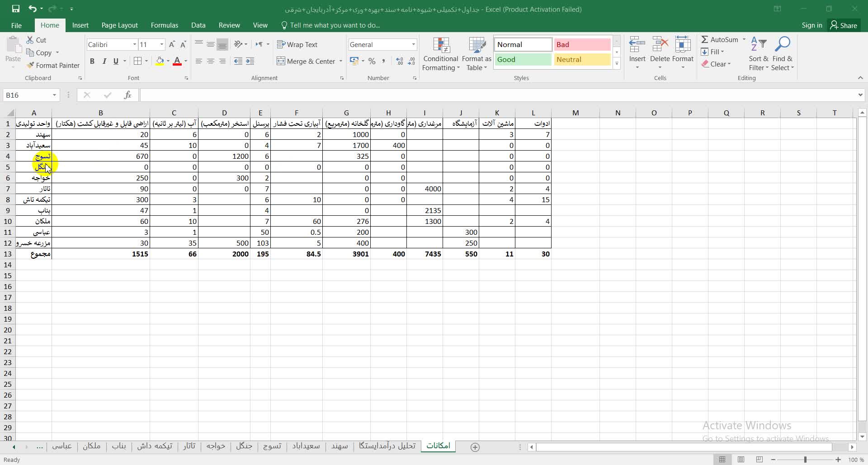Open the font name Calibri dropdown
This screenshot has width=868, height=465.
tap(134, 44)
